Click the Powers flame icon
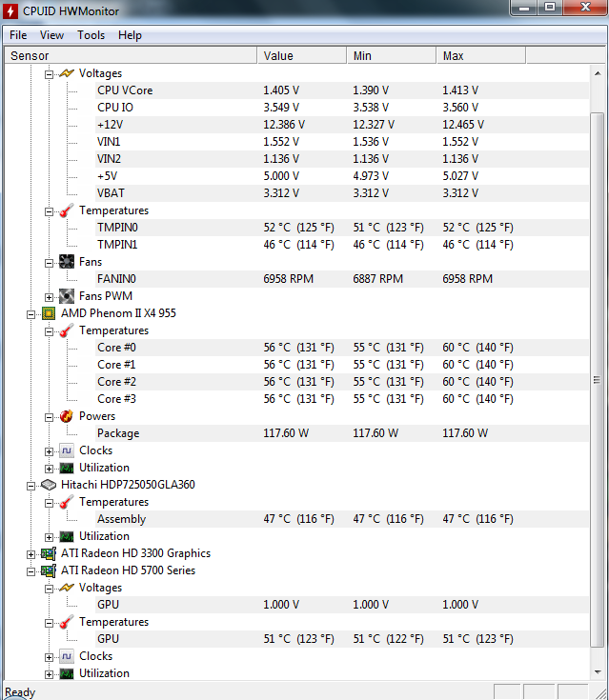Viewport: 609px width, 700px height. 67,416
